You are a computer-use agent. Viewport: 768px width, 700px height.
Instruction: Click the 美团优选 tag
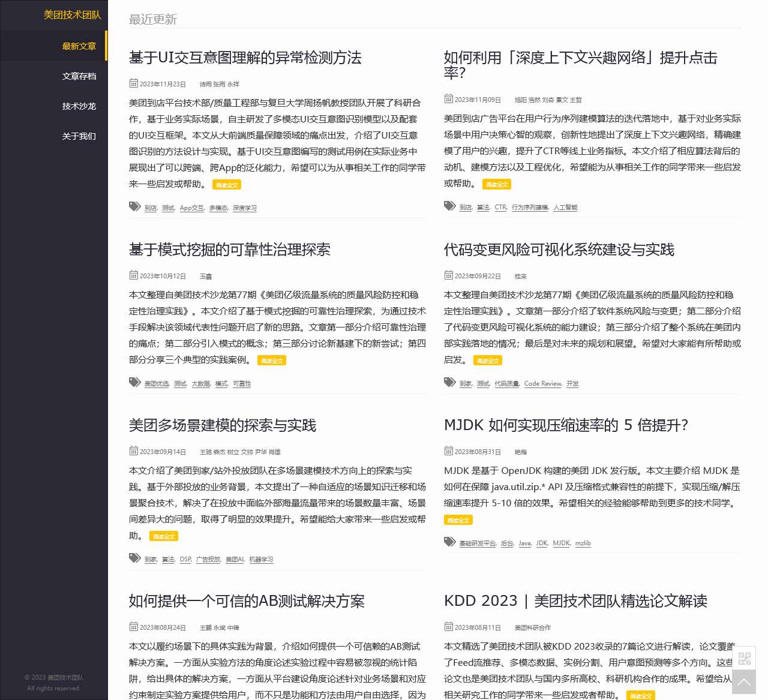click(157, 383)
